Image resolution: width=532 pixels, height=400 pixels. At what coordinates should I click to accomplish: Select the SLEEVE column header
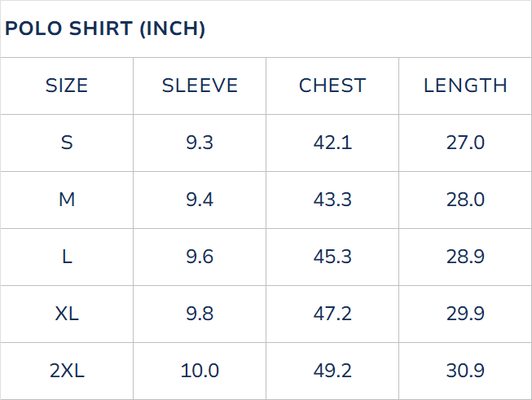[200, 86]
